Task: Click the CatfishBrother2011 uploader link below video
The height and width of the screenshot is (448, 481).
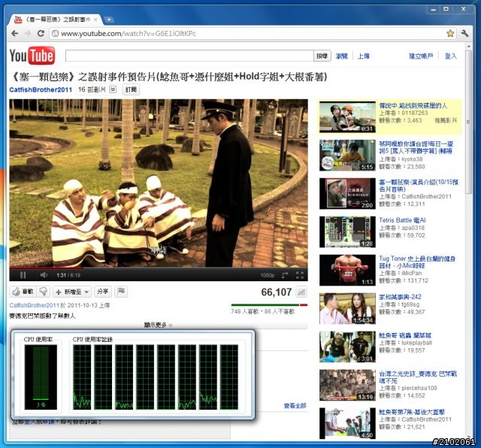Action: pos(34,305)
